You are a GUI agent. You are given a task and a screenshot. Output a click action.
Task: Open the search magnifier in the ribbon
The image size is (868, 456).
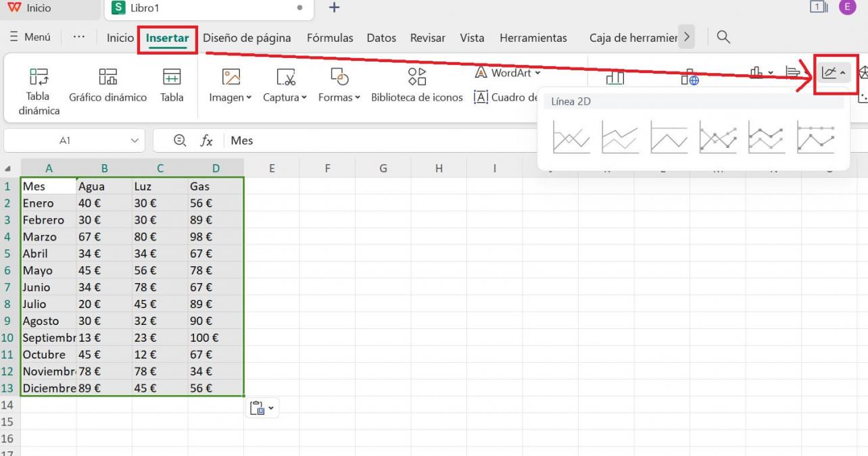tap(723, 37)
